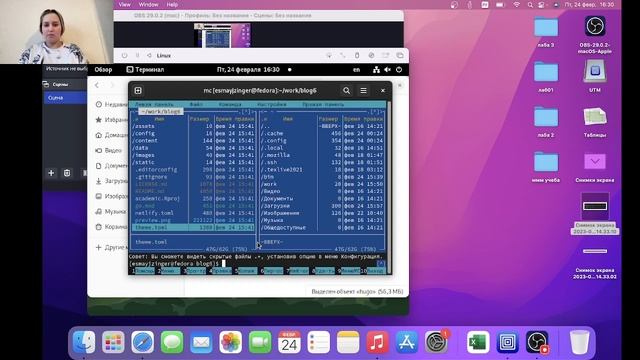This screenshot has width=640, height=360.
Task: Select /work directory in right panel
Action: (322, 184)
